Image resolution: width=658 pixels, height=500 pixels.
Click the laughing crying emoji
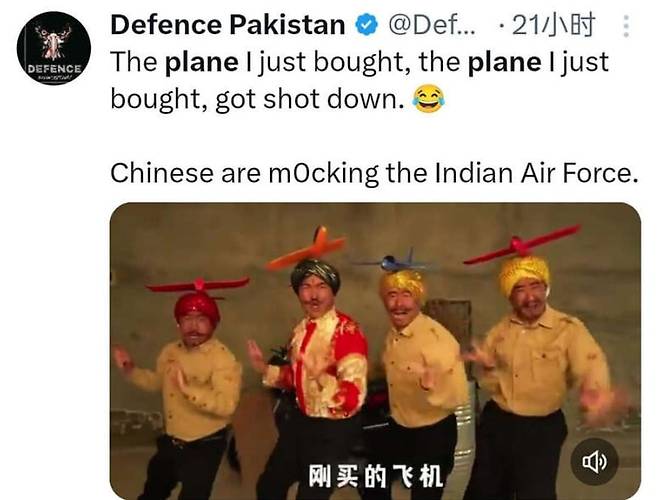point(428,99)
